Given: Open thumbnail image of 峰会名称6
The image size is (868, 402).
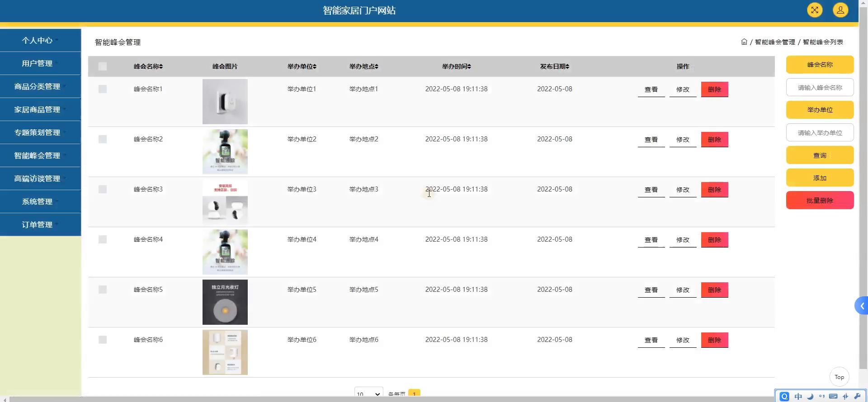Looking at the screenshot, I should [225, 352].
